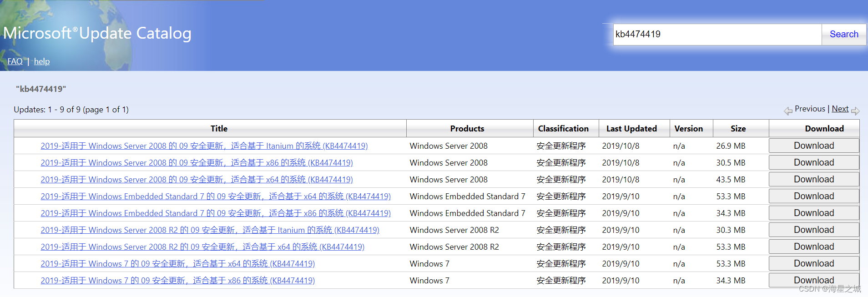
Task: Download the 43.5 MB Server 2008 x64 update
Action: coord(814,179)
